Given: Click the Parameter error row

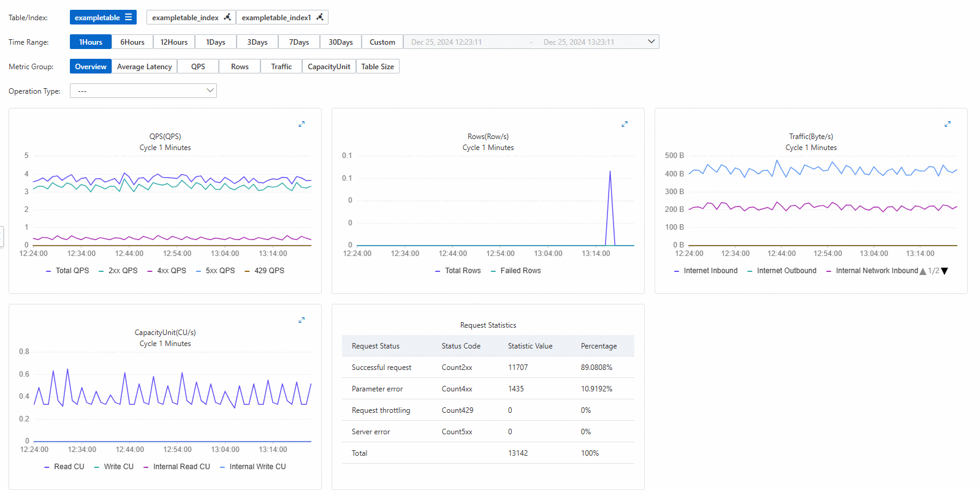Looking at the screenshot, I should 488,389.
